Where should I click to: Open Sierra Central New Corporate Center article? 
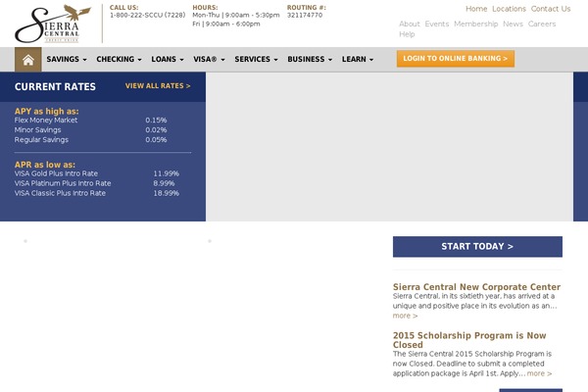click(x=476, y=287)
